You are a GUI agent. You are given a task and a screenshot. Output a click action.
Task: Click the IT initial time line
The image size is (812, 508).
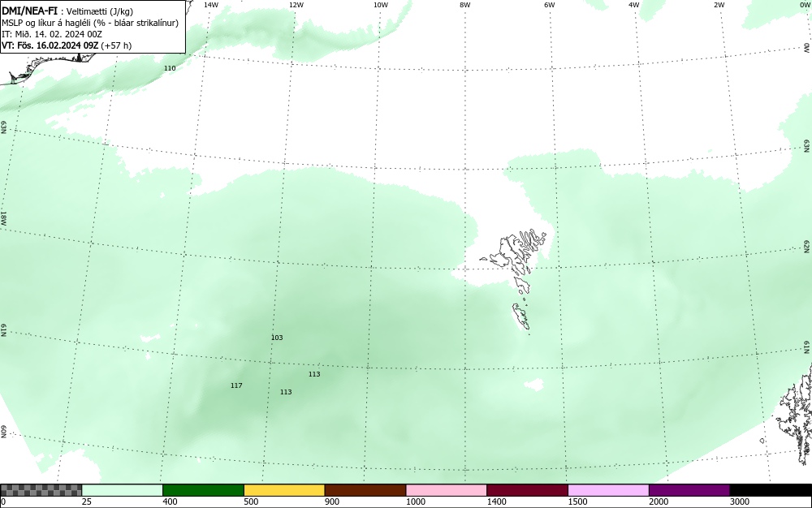[52, 34]
